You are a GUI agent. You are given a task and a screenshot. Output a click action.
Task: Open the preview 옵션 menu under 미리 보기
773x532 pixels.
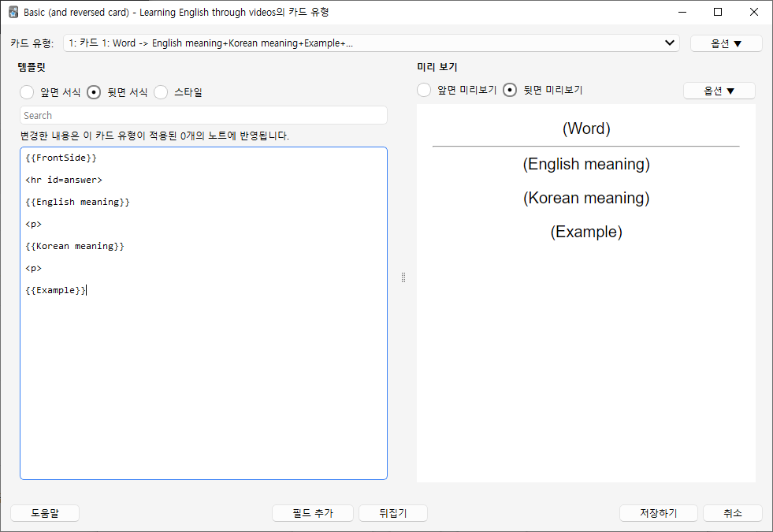[719, 91]
